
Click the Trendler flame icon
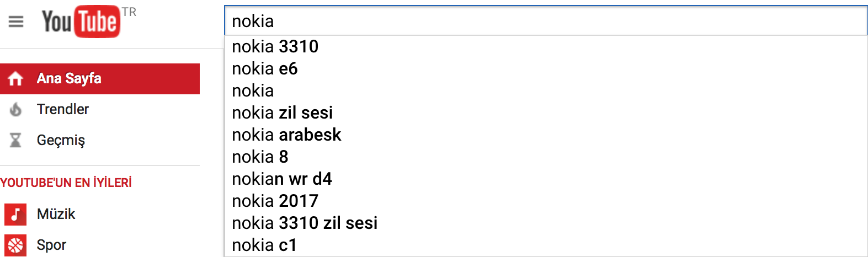coord(15,110)
